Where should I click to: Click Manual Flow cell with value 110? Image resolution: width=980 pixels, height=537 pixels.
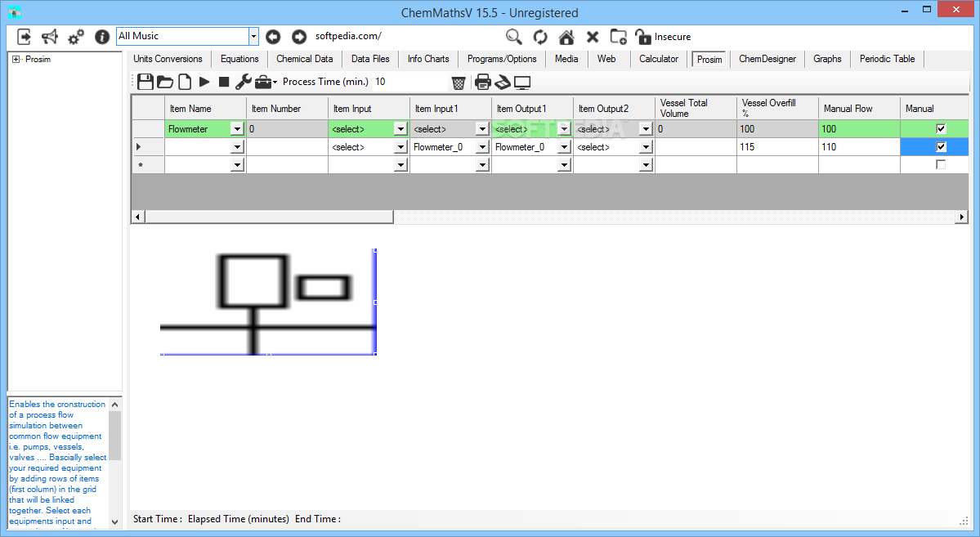point(859,147)
